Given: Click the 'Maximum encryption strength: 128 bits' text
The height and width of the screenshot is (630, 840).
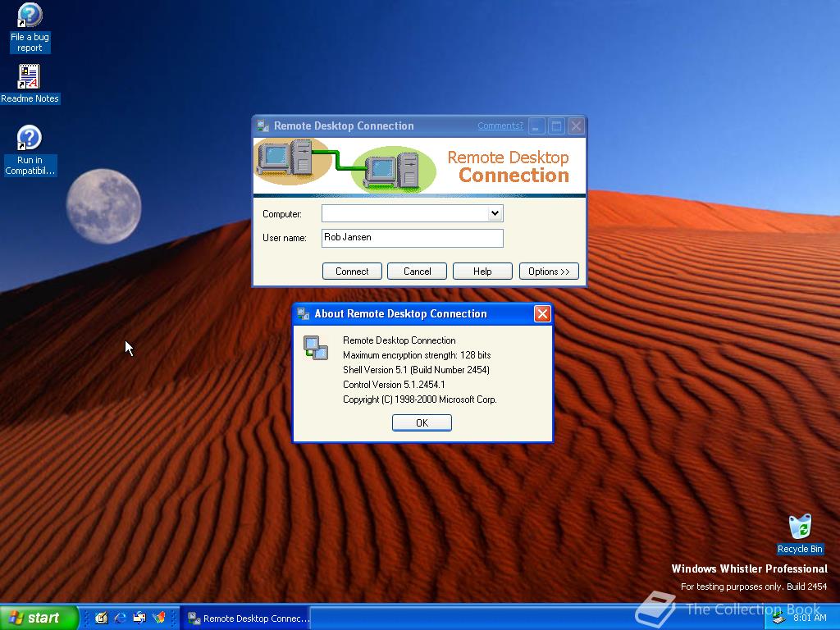Looking at the screenshot, I should point(417,354).
